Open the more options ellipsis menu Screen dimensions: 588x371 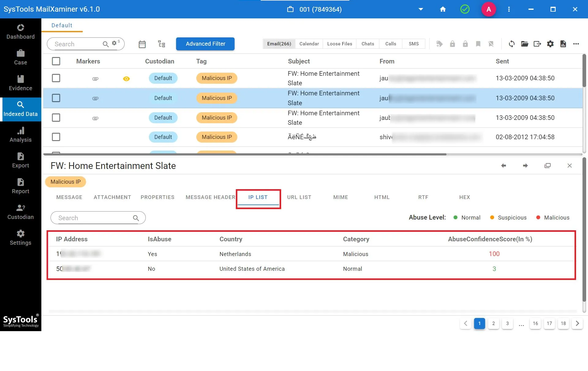point(576,44)
